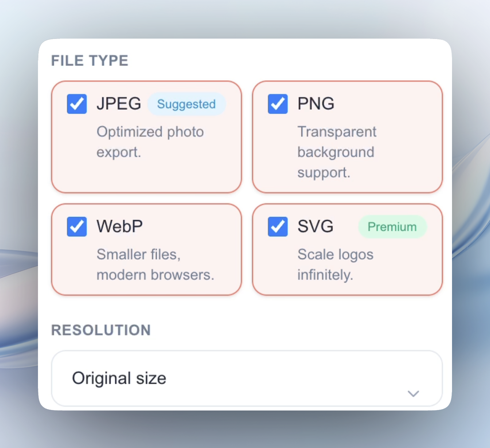Click the RESOLUTION section header

pos(101,330)
